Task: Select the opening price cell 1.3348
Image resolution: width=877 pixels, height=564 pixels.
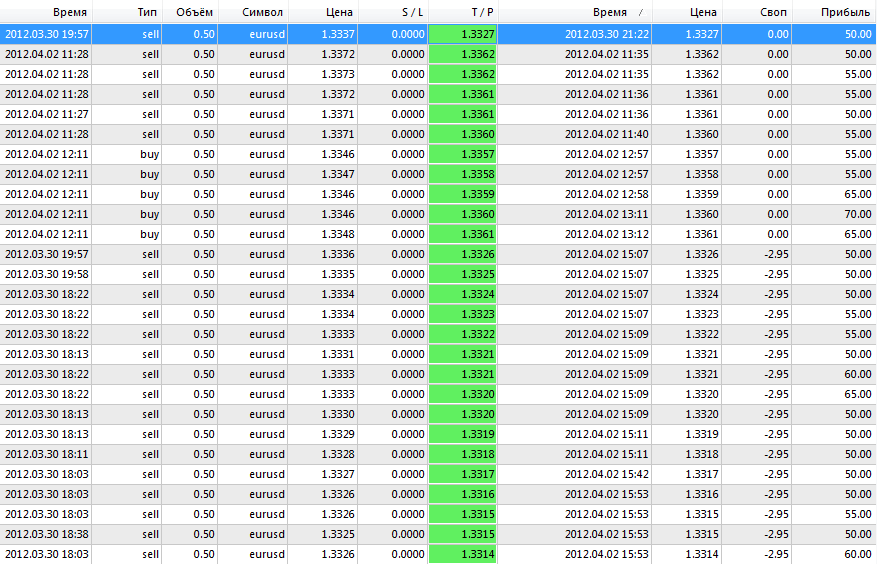Action: pos(323,234)
